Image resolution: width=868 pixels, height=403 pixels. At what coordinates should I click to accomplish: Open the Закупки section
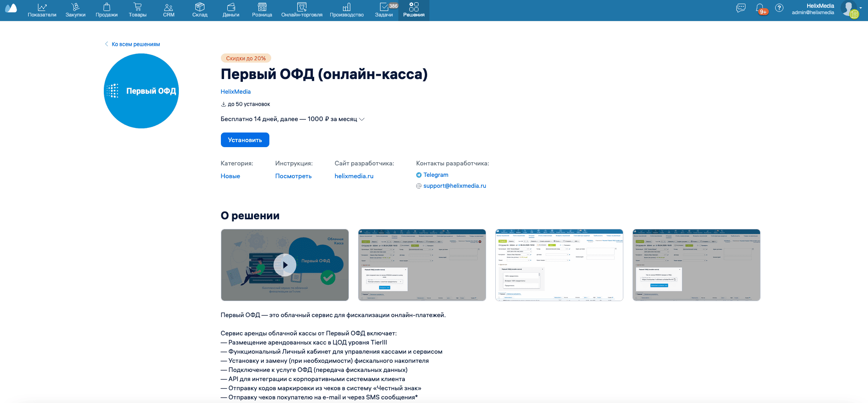pyautogui.click(x=75, y=10)
